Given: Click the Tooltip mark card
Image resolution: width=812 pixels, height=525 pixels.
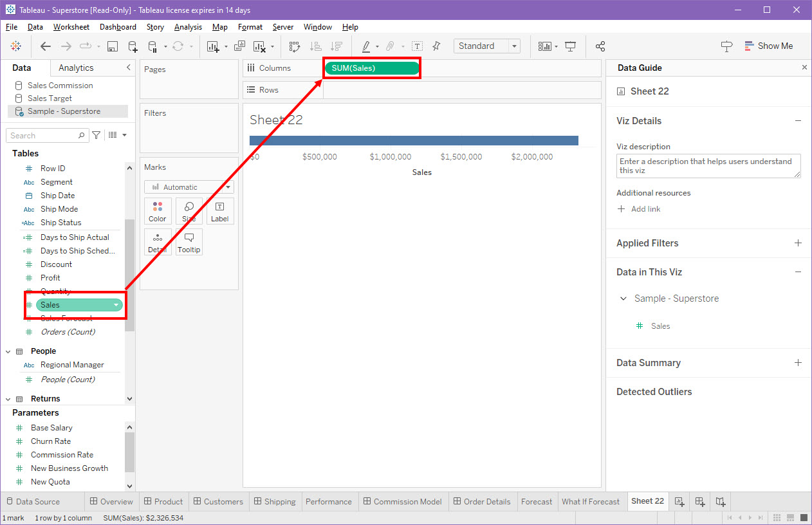Looking at the screenshot, I should coord(189,242).
